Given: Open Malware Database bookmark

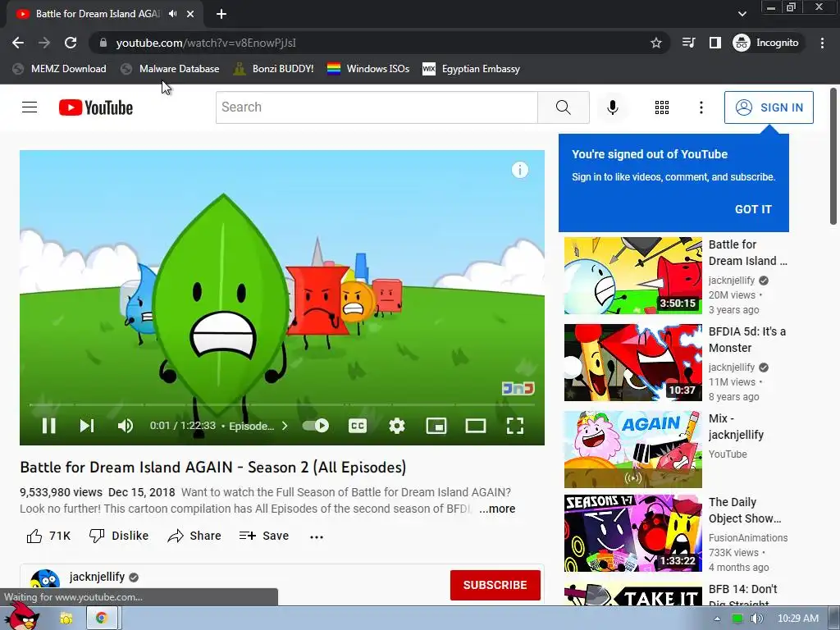Looking at the screenshot, I should pos(171,69).
